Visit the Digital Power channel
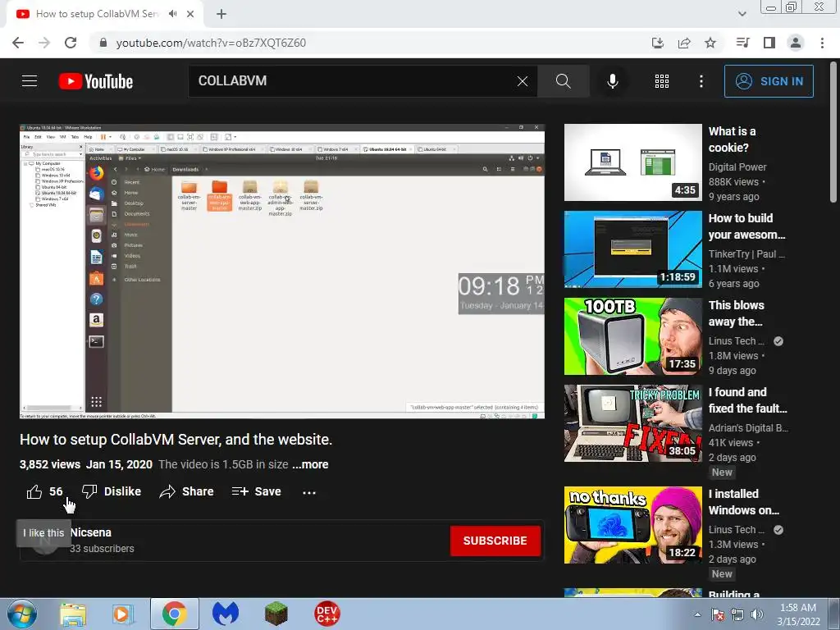The height and width of the screenshot is (630, 840). tap(737, 167)
